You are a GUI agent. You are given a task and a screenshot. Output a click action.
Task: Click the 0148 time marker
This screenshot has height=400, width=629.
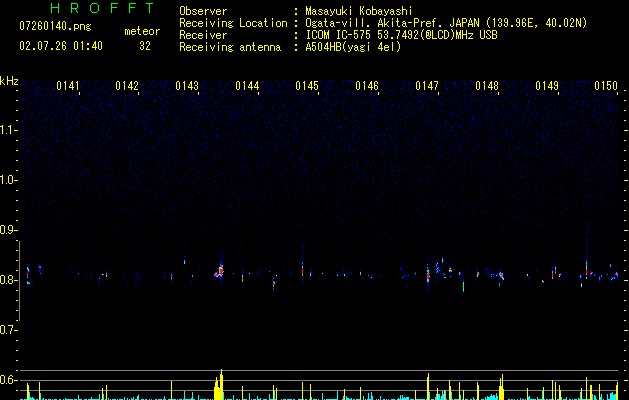coord(487,86)
